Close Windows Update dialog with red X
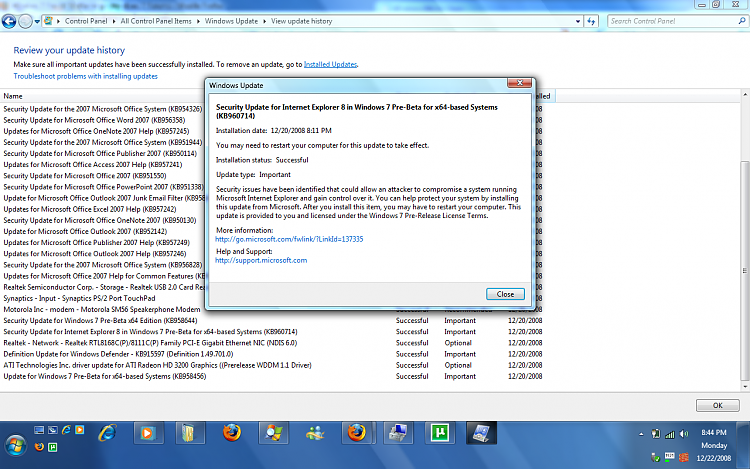Image resolution: width=750 pixels, height=469 pixels. pyautogui.click(x=519, y=83)
